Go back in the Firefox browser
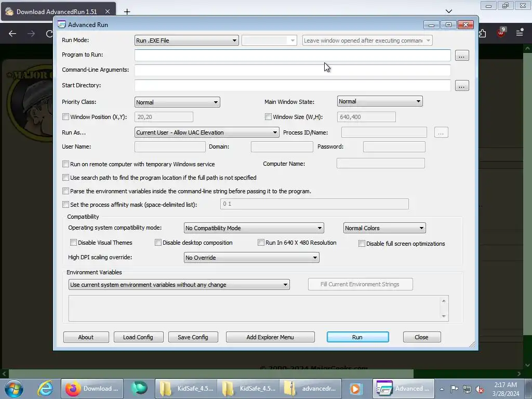This screenshot has height=399, width=532. click(x=12, y=34)
